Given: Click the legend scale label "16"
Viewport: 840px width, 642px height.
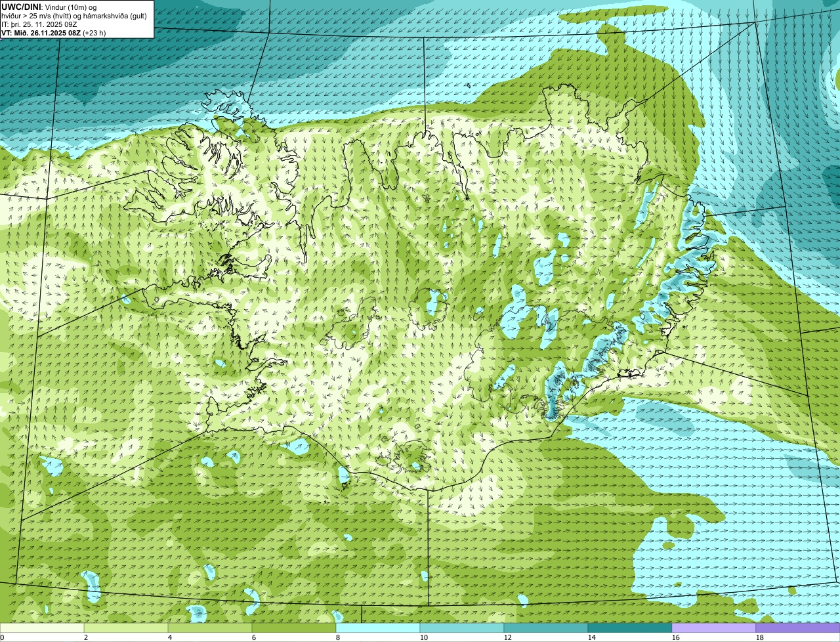Looking at the screenshot, I should click(x=676, y=637).
